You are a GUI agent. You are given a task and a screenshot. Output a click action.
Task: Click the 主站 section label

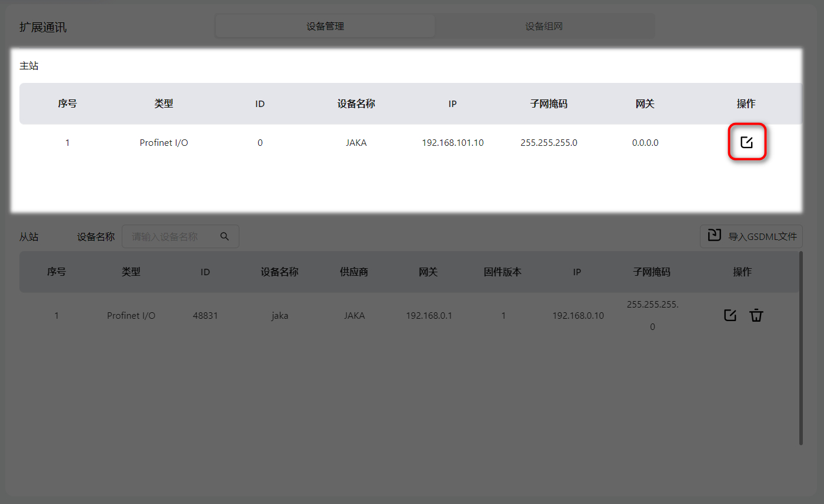(29, 66)
